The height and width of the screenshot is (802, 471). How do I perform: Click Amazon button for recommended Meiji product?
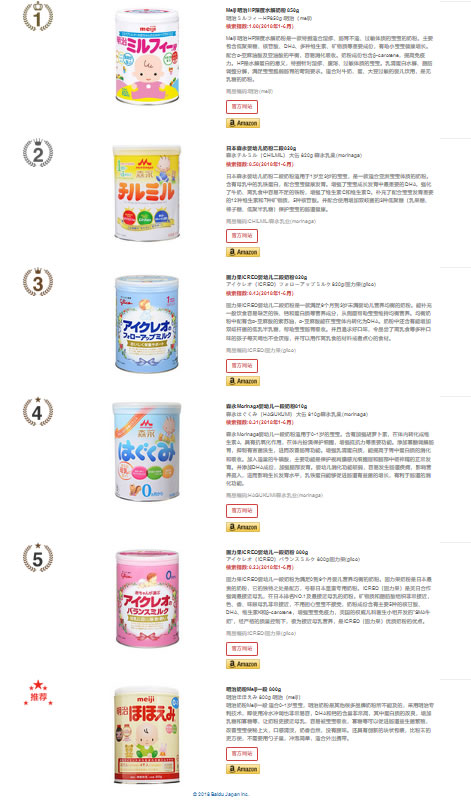pyautogui.click(x=243, y=769)
